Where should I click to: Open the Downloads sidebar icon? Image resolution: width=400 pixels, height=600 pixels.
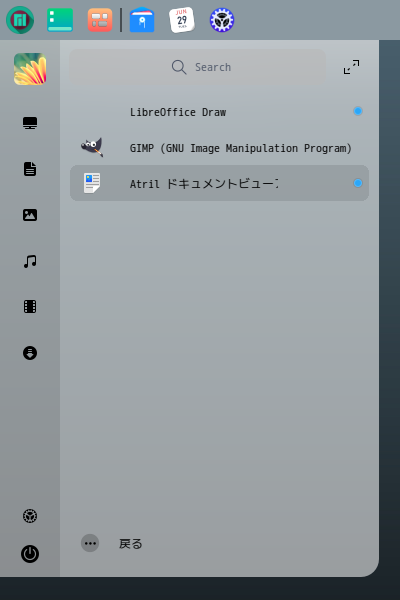(x=30, y=353)
